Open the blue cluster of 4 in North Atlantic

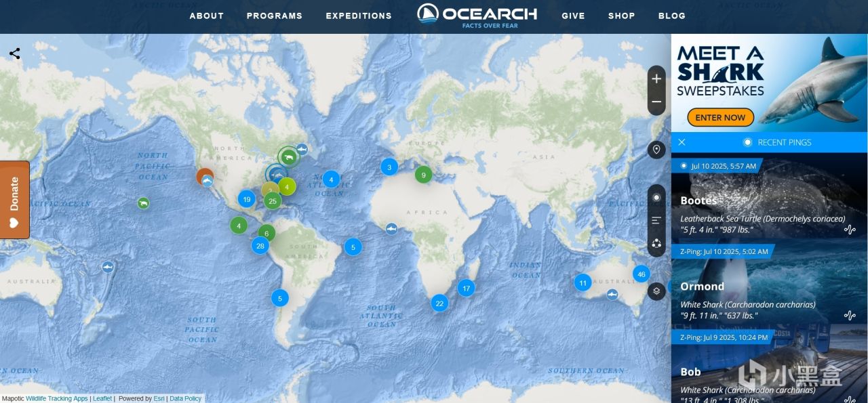point(331,179)
